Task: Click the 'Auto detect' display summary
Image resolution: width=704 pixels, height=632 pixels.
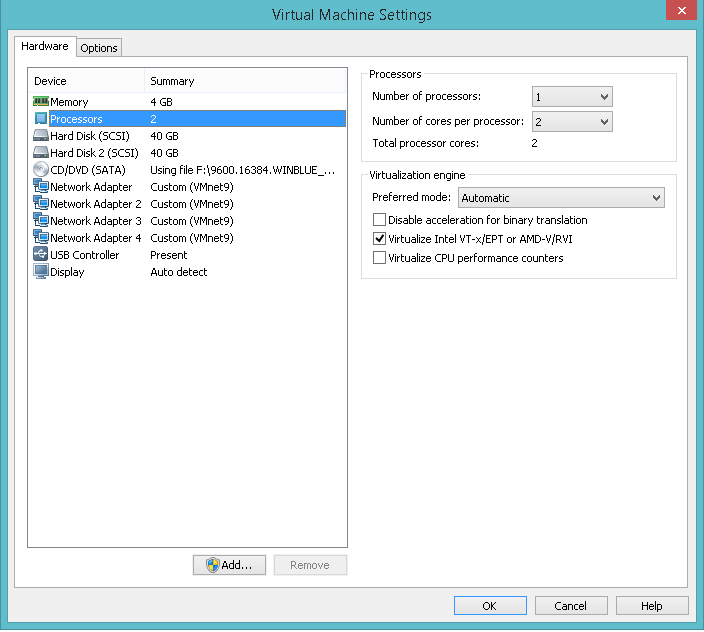Action: 179,272
